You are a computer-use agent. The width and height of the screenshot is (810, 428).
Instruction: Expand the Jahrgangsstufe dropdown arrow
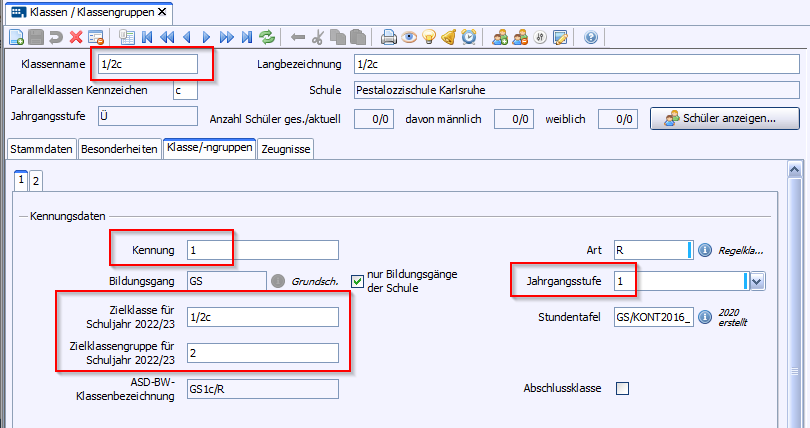coord(757,282)
